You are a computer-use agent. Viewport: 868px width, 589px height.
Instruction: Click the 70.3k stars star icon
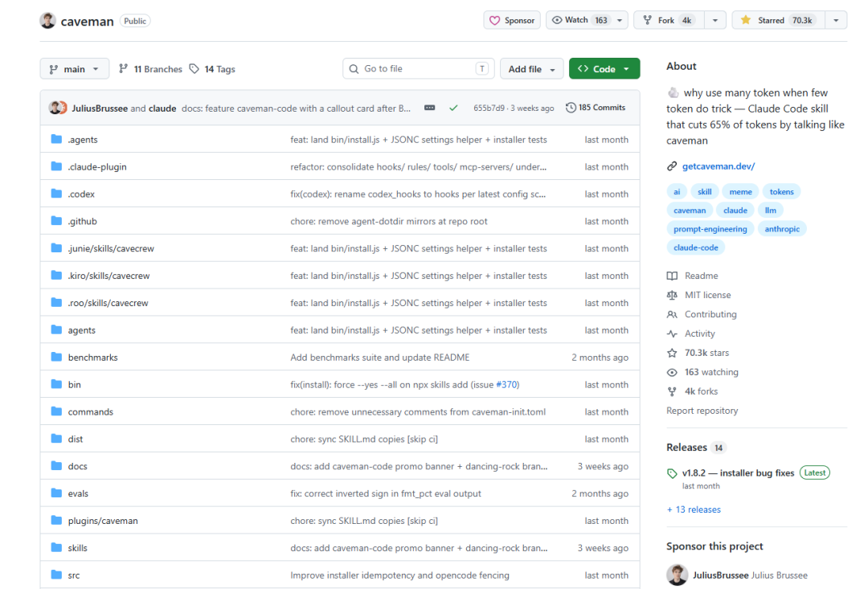tap(672, 353)
